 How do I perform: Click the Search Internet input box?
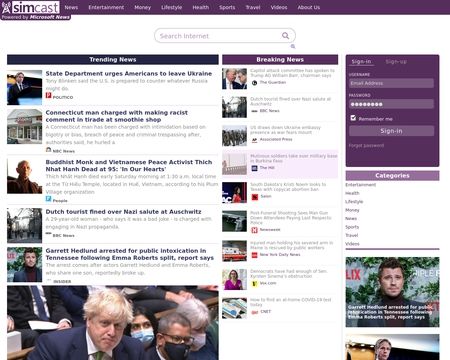[x=218, y=36]
